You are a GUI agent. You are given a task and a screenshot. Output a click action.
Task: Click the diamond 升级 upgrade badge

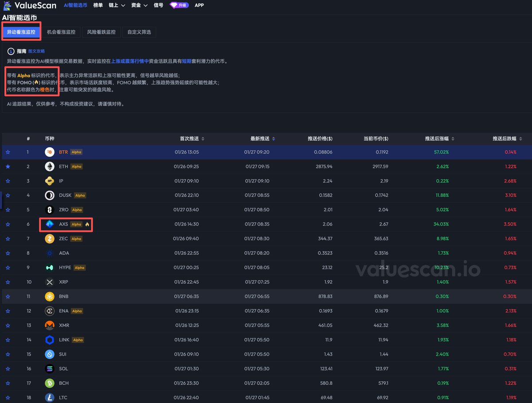point(179,5)
